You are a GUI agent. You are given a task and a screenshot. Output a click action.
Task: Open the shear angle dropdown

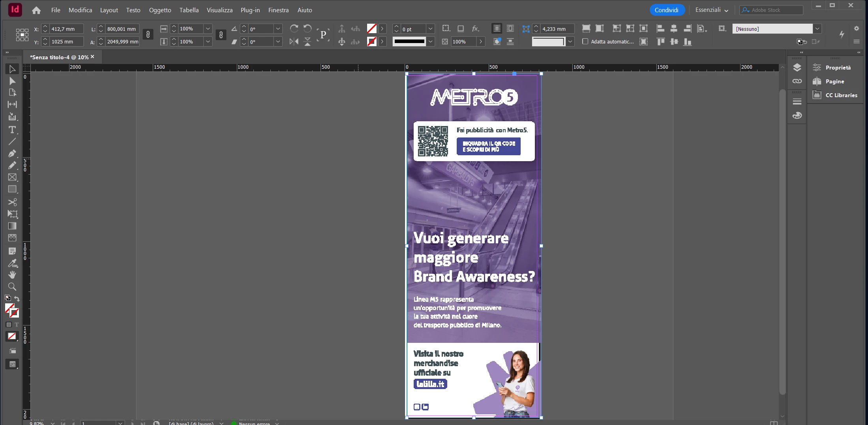point(278,41)
